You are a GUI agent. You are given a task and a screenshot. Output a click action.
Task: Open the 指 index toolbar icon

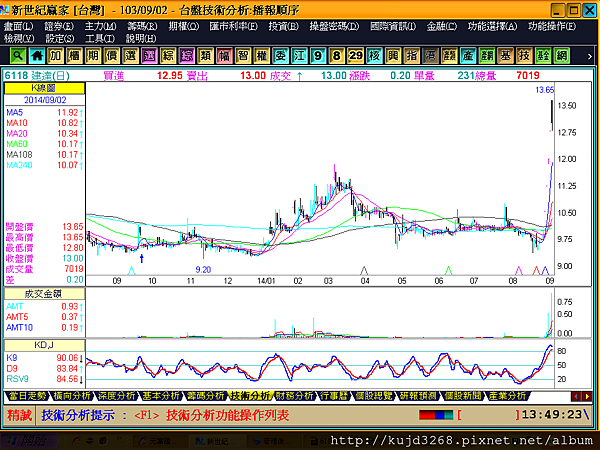click(412, 56)
